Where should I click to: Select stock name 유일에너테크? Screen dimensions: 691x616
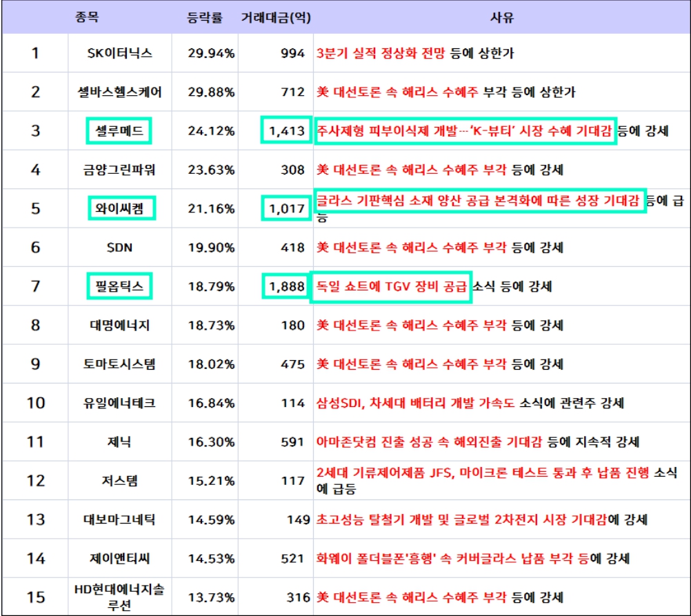120,403
